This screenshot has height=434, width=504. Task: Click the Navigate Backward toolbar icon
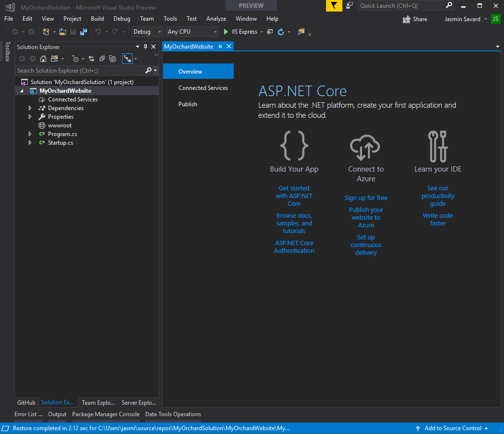coord(15,32)
